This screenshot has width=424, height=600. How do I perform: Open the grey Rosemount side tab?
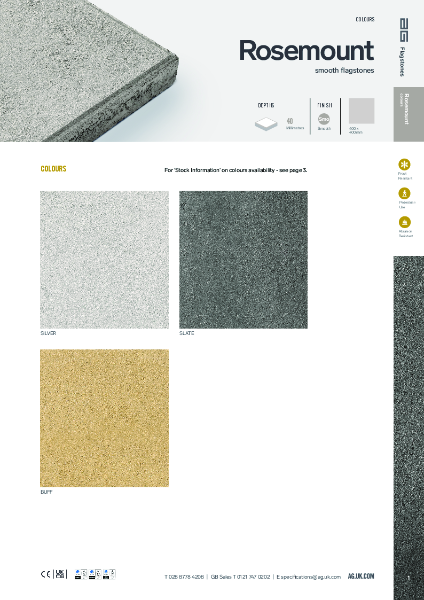tap(409, 114)
